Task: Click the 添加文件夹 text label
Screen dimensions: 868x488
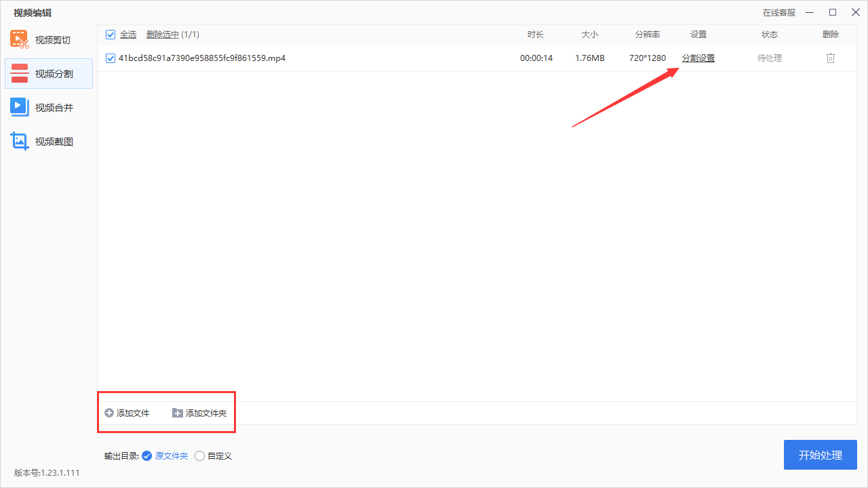Action: (x=206, y=413)
